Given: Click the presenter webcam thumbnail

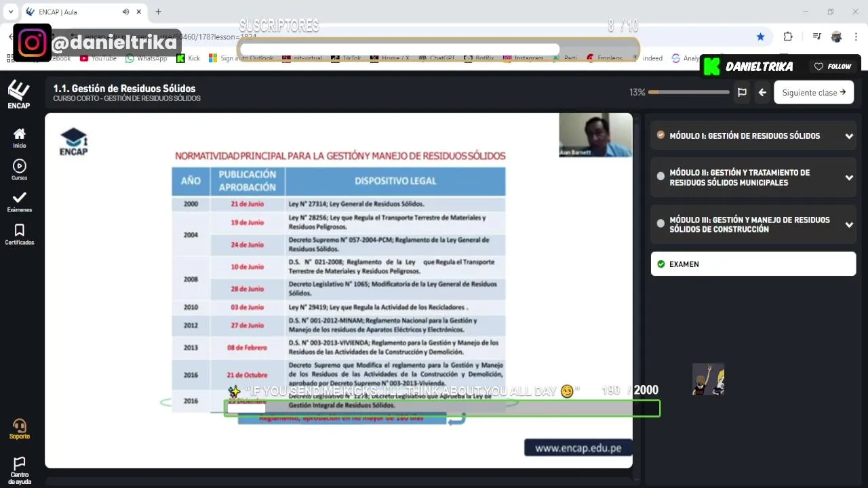Looking at the screenshot, I should [595, 135].
